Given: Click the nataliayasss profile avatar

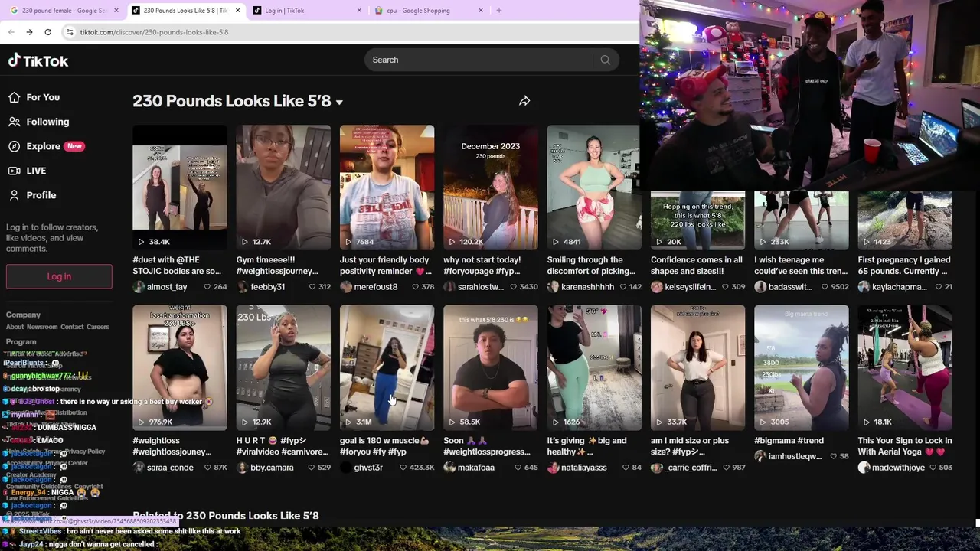Looking at the screenshot, I should 554,468.
